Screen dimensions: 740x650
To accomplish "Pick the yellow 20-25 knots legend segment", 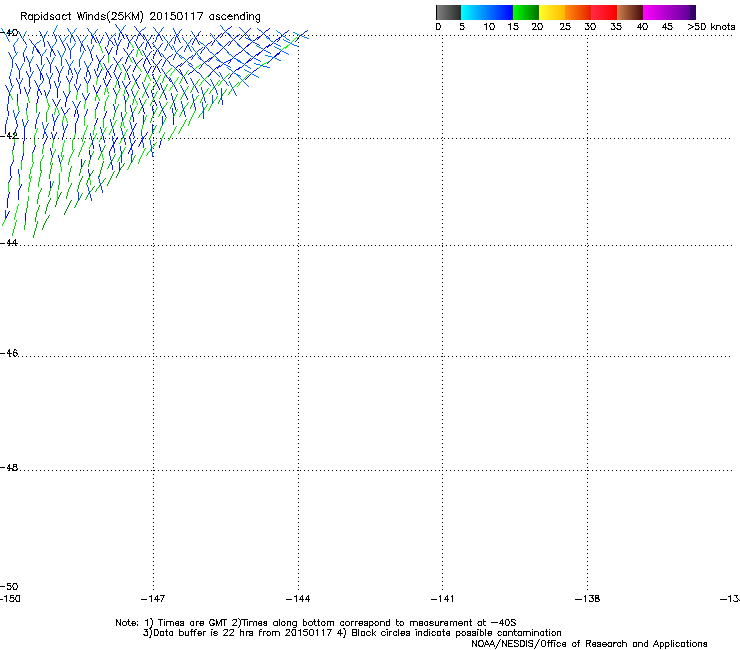I will 552,12.
